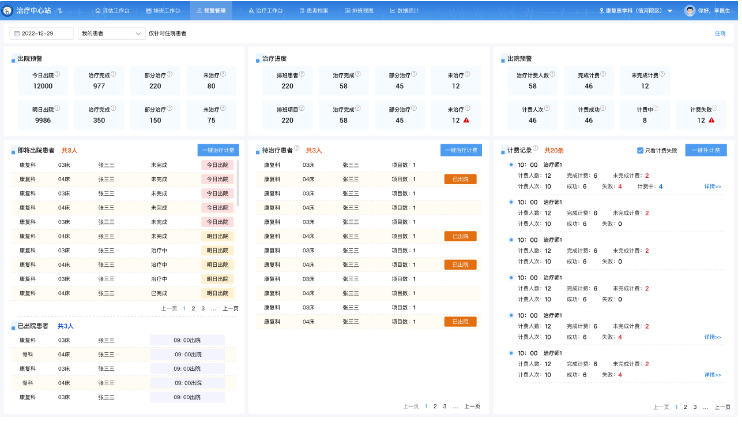Click 一键治疗计费 button in 待治疗患者 panel

click(x=461, y=150)
